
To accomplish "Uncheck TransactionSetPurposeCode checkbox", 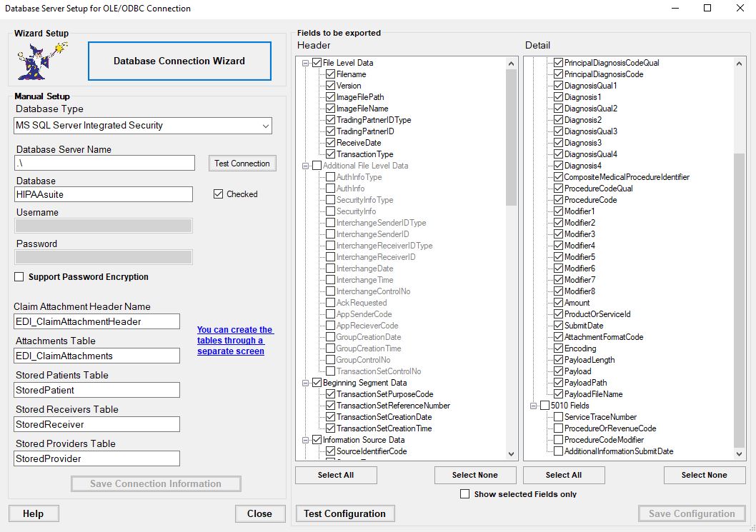I will [330, 394].
